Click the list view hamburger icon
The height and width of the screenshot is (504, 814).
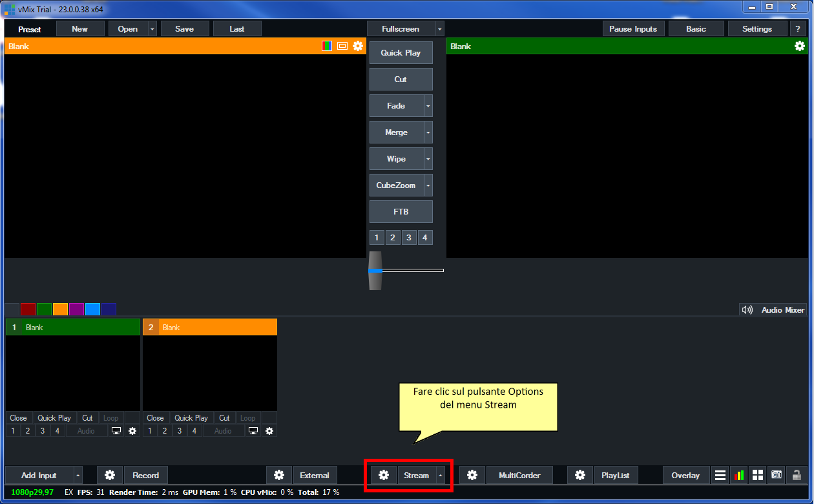[x=720, y=475]
